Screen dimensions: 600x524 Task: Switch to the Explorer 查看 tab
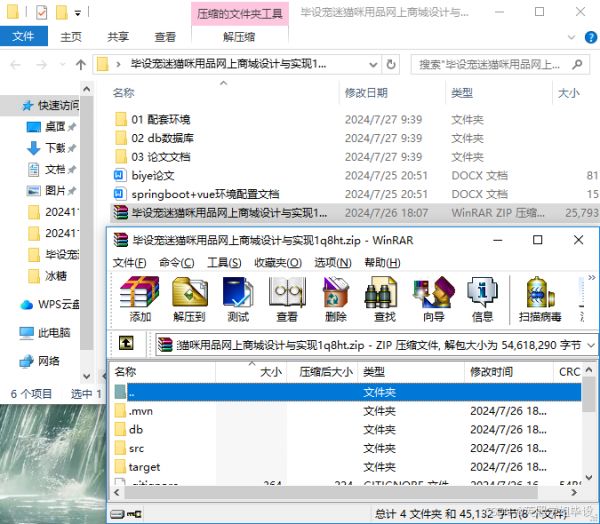coord(165,37)
